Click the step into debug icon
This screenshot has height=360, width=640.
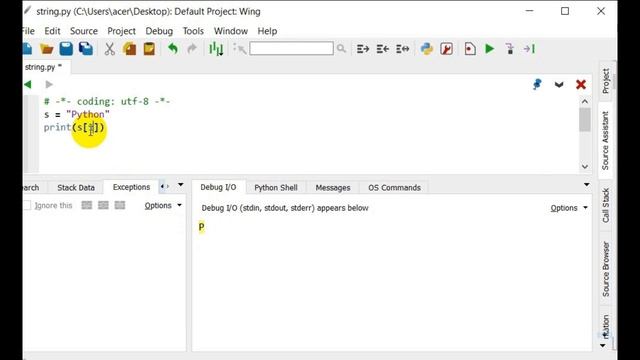[x=509, y=49]
